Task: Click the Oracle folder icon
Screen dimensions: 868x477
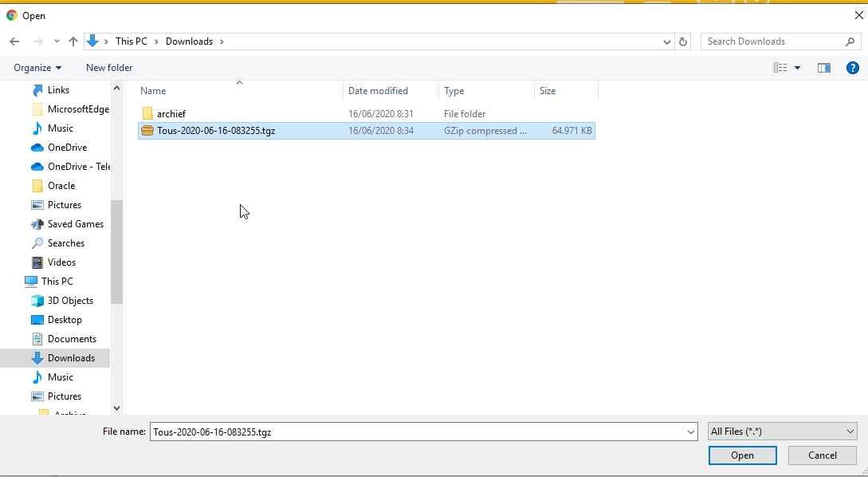Action: pyautogui.click(x=37, y=186)
